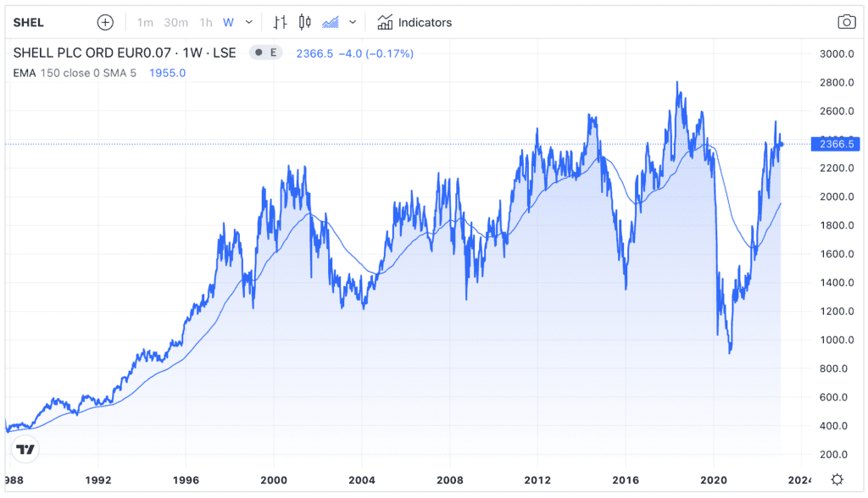Click the add symbol plus icon

[104, 22]
